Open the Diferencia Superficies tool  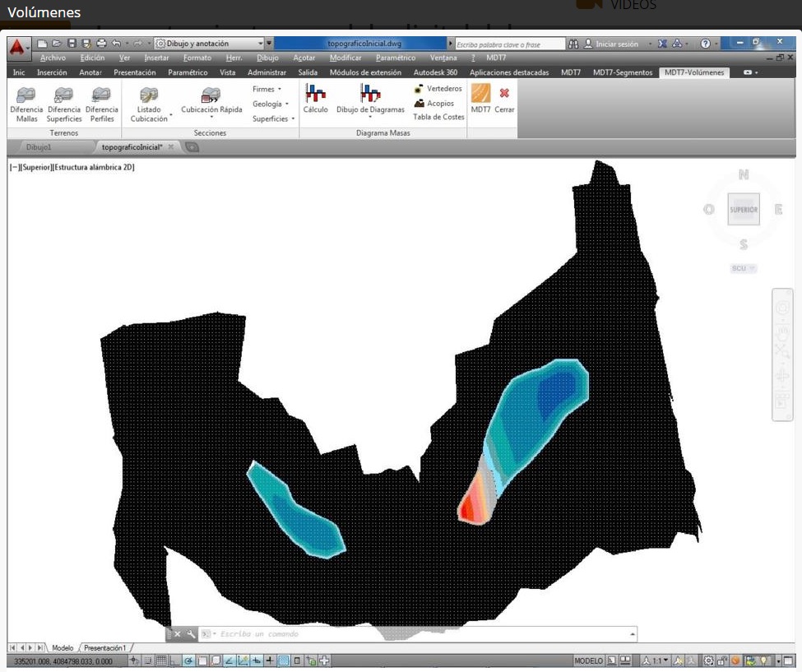coord(64,95)
